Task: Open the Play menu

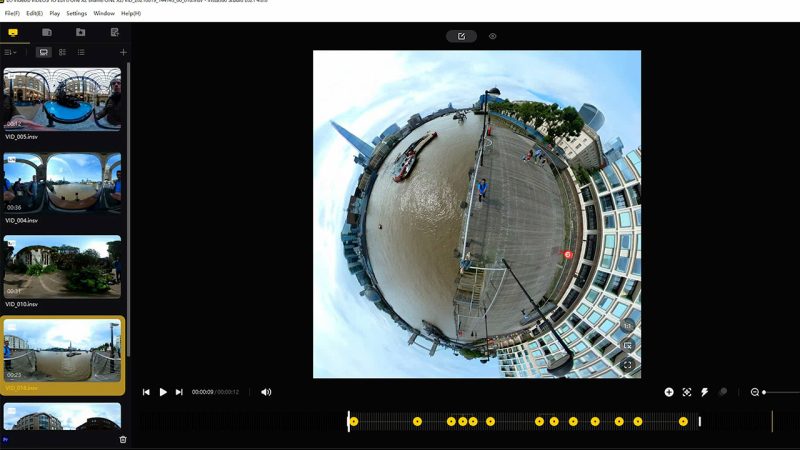Action: [x=55, y=13]
